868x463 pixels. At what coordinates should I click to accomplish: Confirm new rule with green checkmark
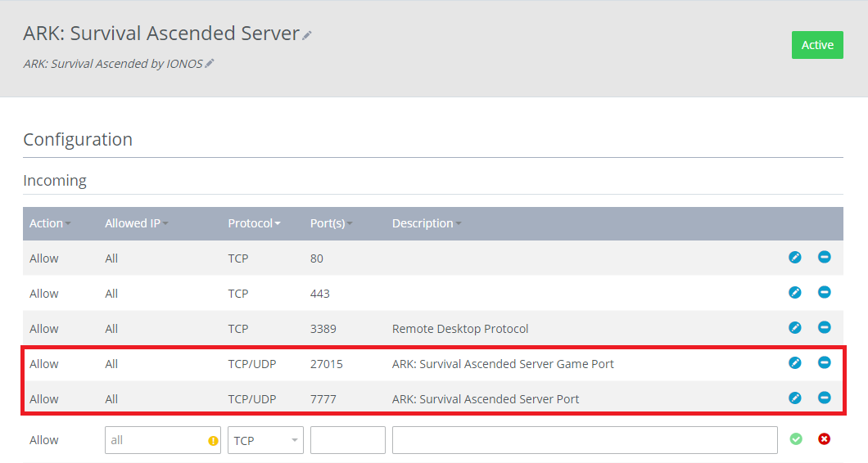point(795,439)
